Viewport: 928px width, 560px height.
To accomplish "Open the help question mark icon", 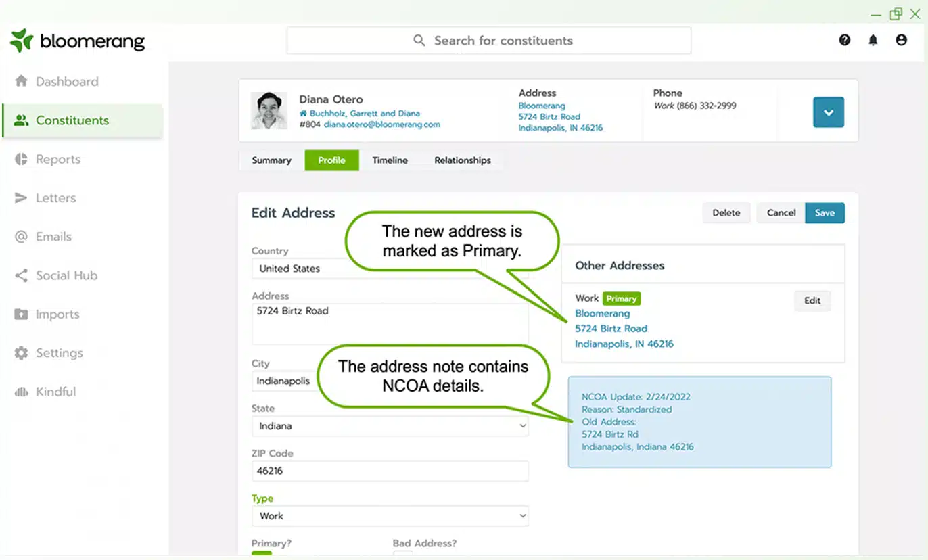I will (845, 40).
